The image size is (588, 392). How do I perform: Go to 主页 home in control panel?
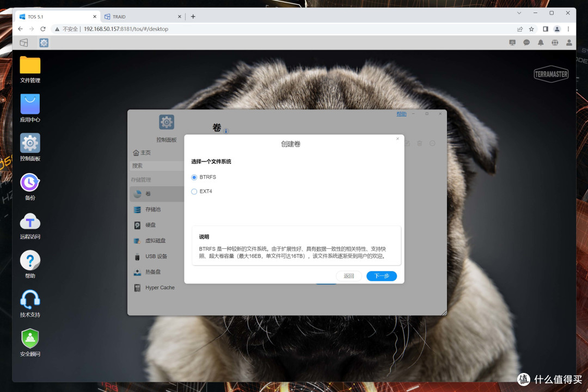(x=142, y=152)
